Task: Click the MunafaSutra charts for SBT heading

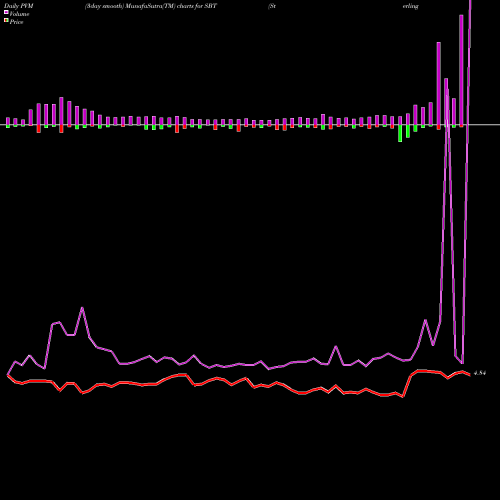Action: [151, 6]
